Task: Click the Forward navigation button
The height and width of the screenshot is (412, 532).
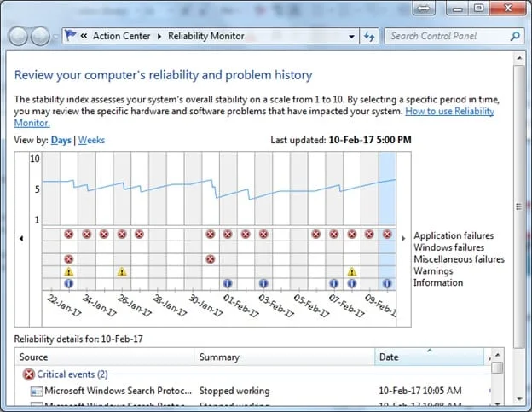Action: (40, 36)
